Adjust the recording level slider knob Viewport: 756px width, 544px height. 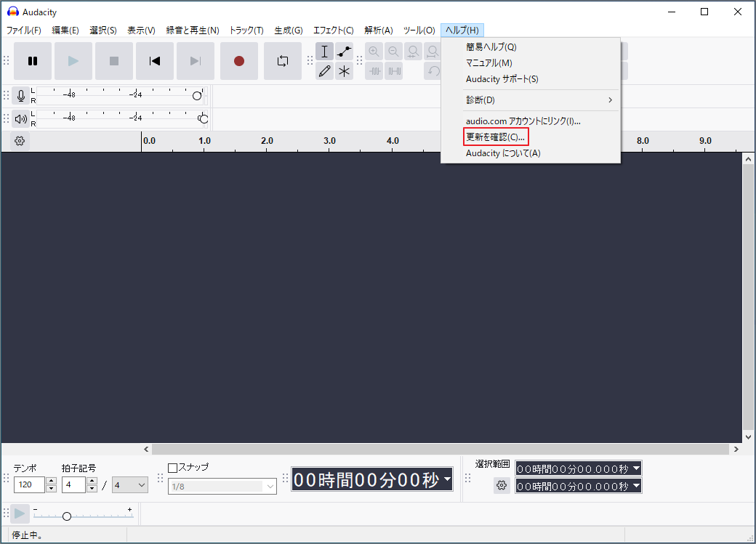pyautogui.click(x=197, y=96)
